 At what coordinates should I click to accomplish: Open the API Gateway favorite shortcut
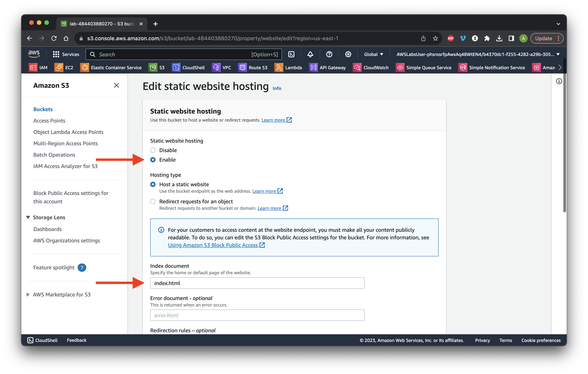(x=327, y=68)
